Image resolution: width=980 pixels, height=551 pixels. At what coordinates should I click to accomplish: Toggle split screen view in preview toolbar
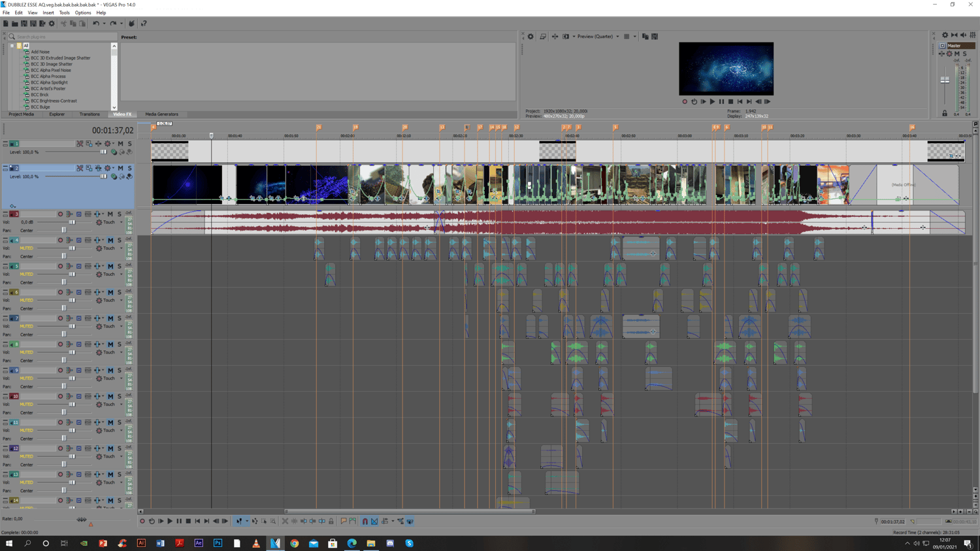[x=566, y=37]
